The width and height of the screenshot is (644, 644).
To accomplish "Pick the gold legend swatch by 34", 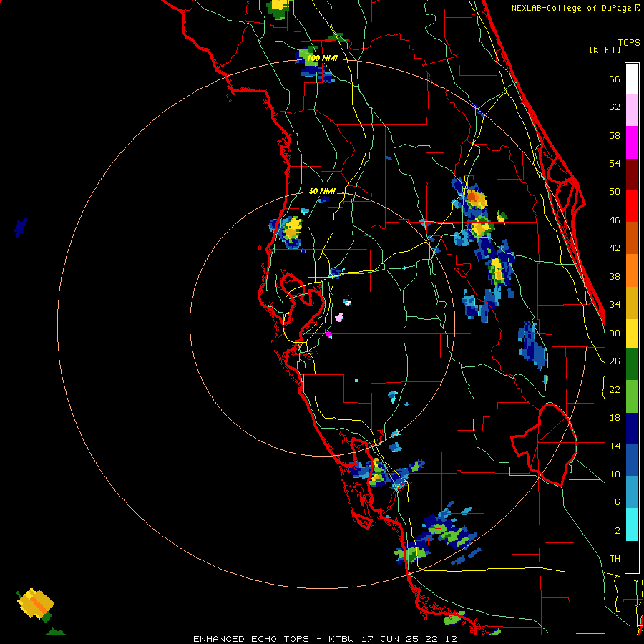I will coord(632,303).
